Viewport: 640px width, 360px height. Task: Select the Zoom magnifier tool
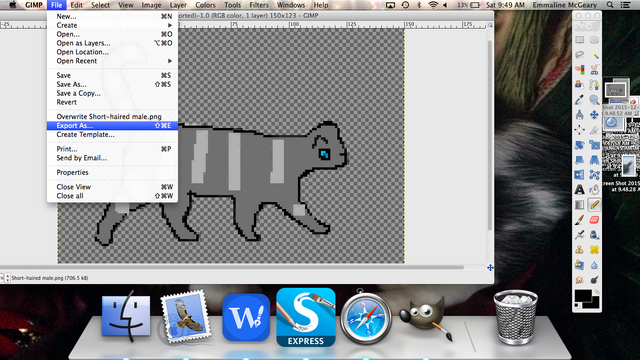(x=594, y=100)
